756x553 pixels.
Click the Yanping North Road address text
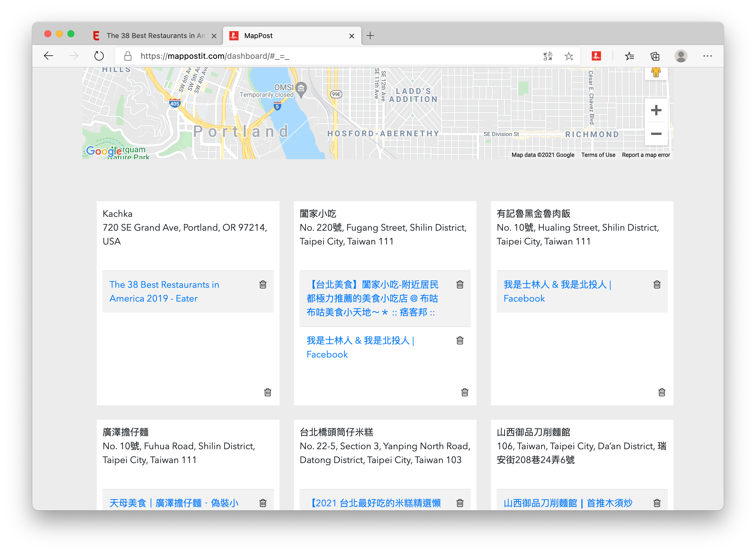[385, 453]
